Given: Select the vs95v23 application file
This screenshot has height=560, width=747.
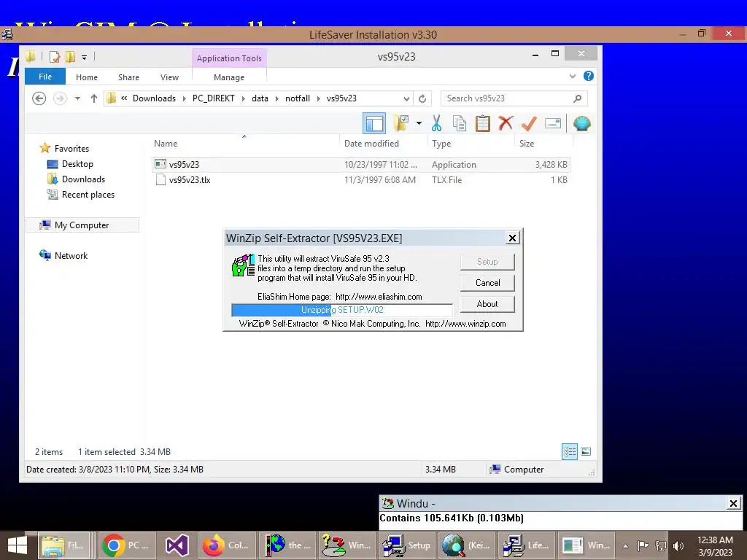Looking at the screenshot, I should pyautogui.click(x=360, y=165).
